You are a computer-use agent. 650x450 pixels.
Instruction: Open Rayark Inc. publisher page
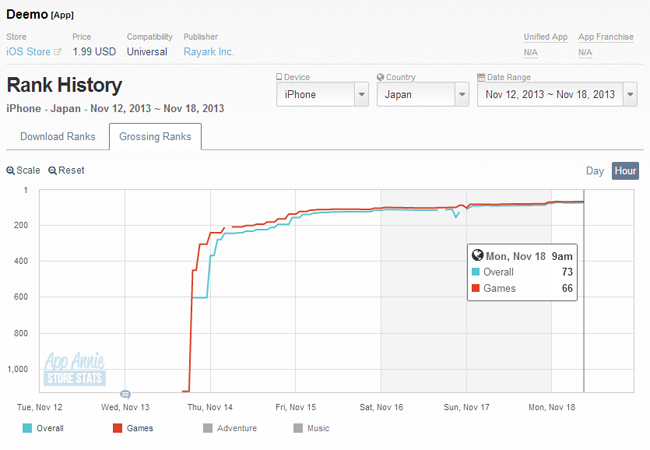(x=209, y=52)
